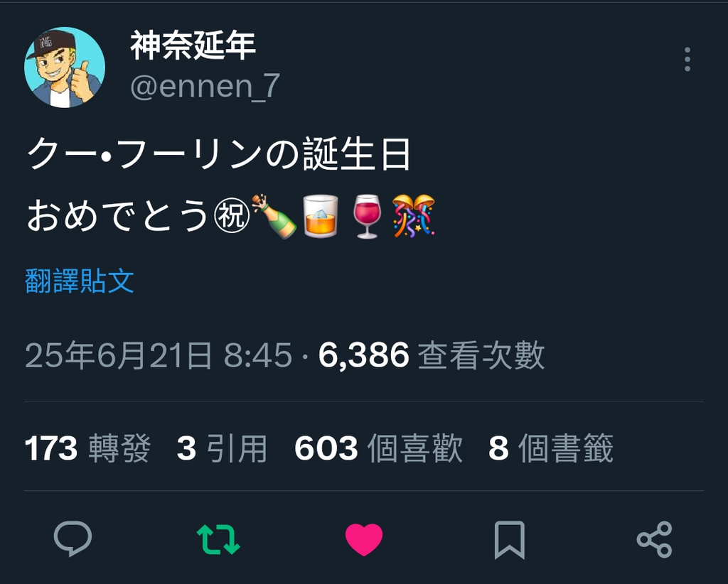View the 173 轉發 reposts list
The height and width of the screenshot is (584, 728).
(87, 448)
